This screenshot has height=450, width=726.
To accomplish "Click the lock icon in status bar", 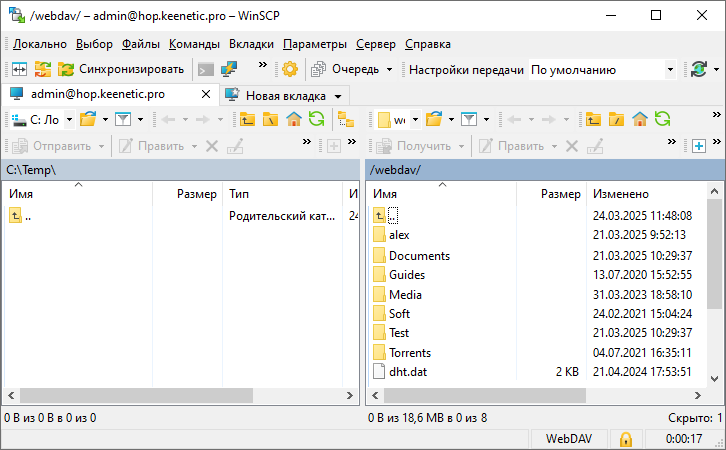I will tap(625, 439).
